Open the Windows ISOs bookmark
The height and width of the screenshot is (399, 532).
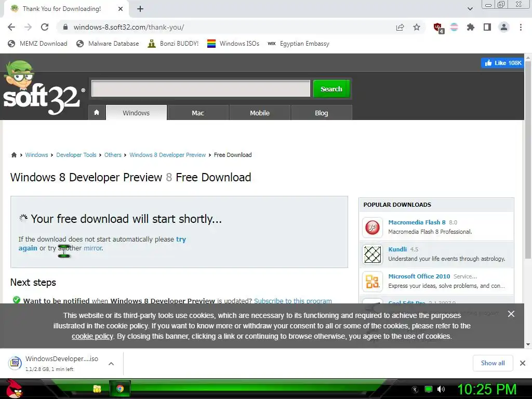[x=233, y=44]
